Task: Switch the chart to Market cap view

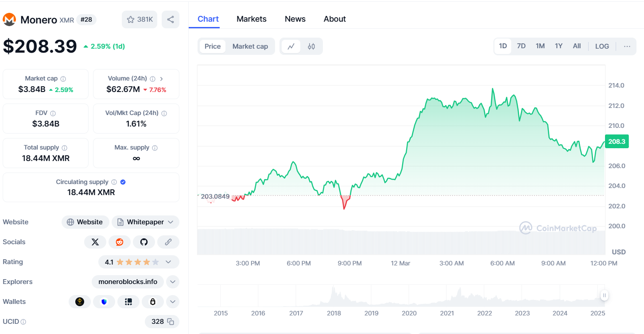Action: coord(250,46)
